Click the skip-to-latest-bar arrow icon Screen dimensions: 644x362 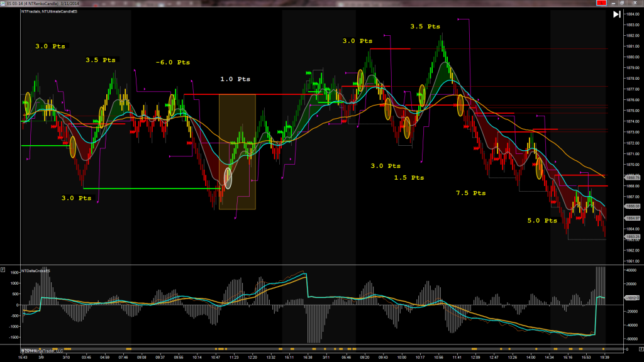617,14
